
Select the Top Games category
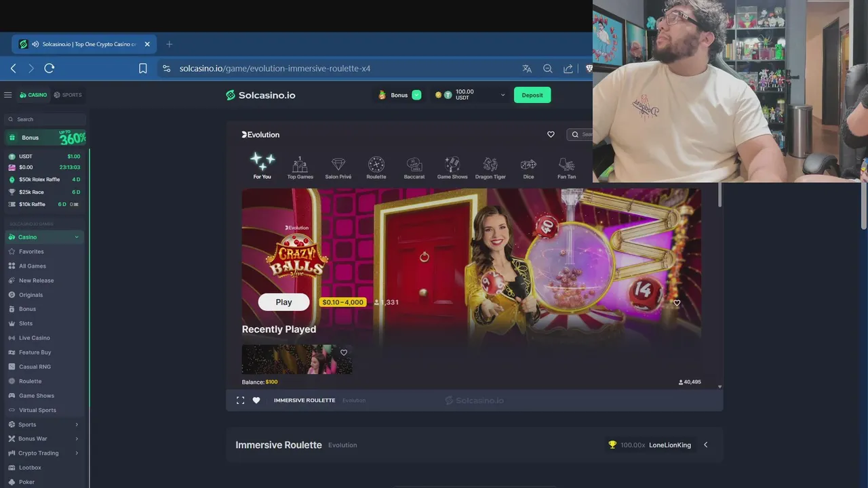(x=300, y=168)
